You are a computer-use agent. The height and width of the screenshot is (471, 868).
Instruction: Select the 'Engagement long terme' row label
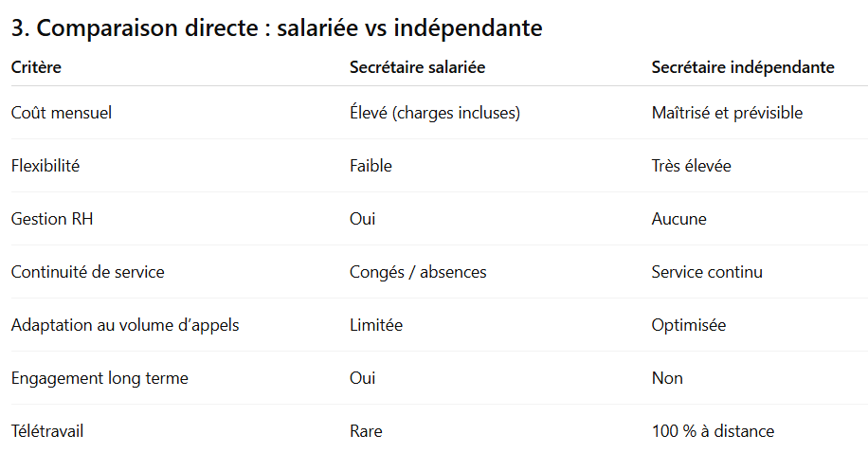(99, 378)
